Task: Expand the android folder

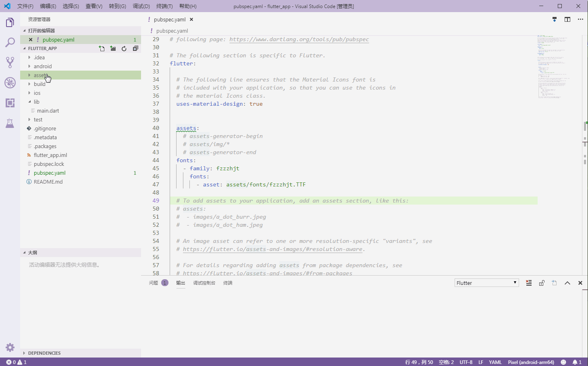Action: [x=81, y=66]
